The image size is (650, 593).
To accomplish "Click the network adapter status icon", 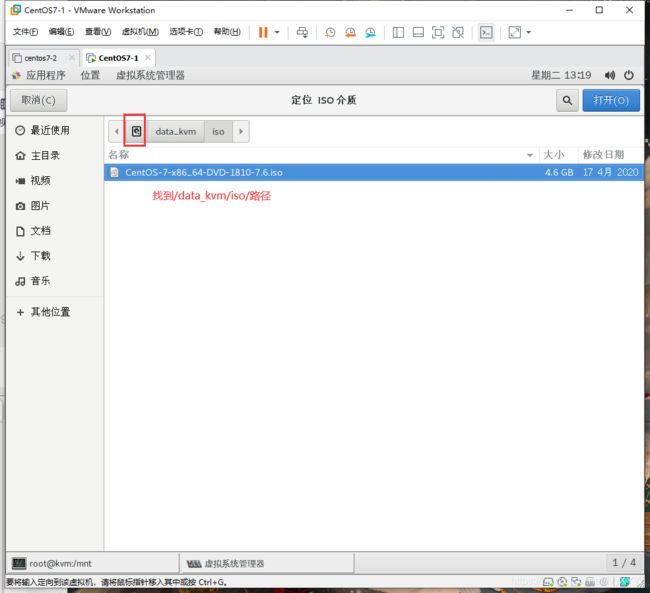I will (x=576, y=582).
